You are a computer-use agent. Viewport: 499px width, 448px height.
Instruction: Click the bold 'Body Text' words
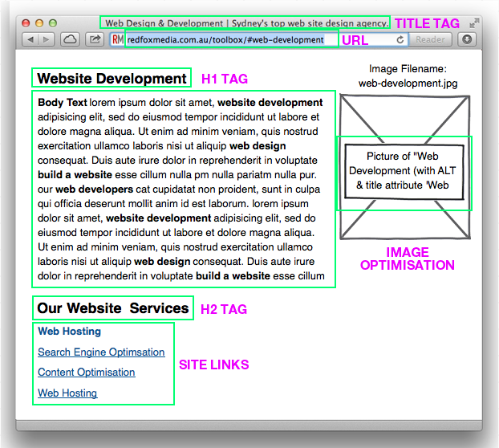click(63, 103)
